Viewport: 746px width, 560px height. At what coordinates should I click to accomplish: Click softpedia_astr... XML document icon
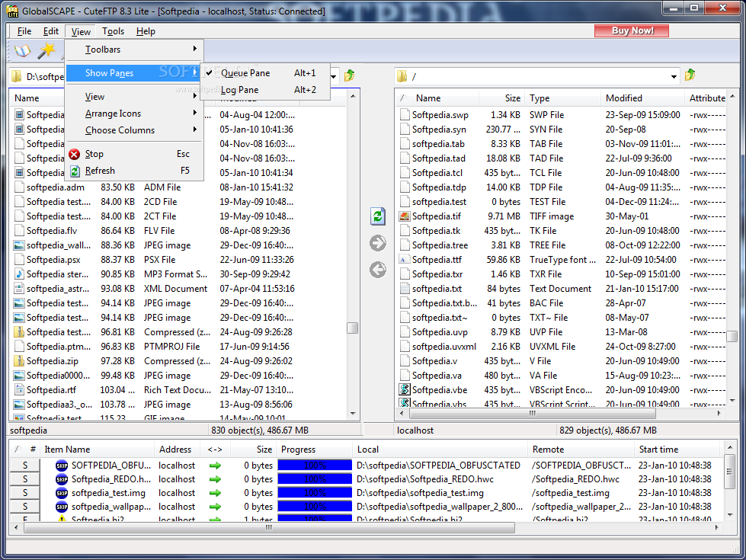click(19, 289)
